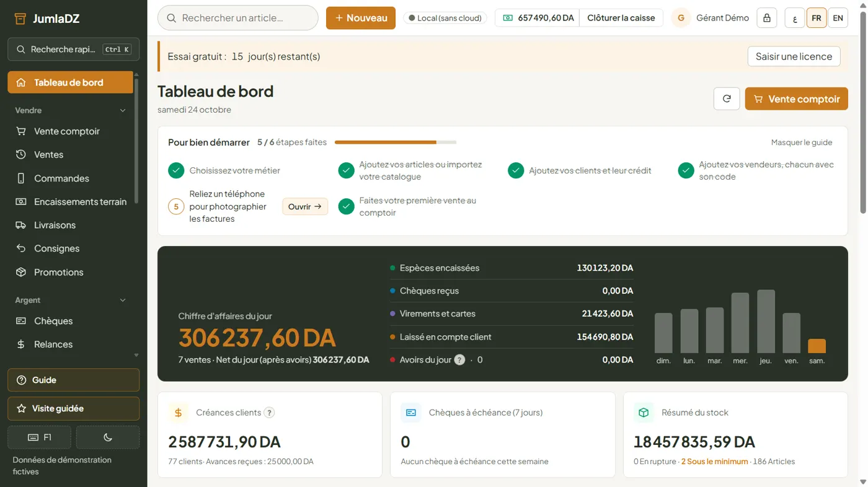Collapse the Vendre sidebar section
This screenshot has width=868, height=487.
point(71,110)
